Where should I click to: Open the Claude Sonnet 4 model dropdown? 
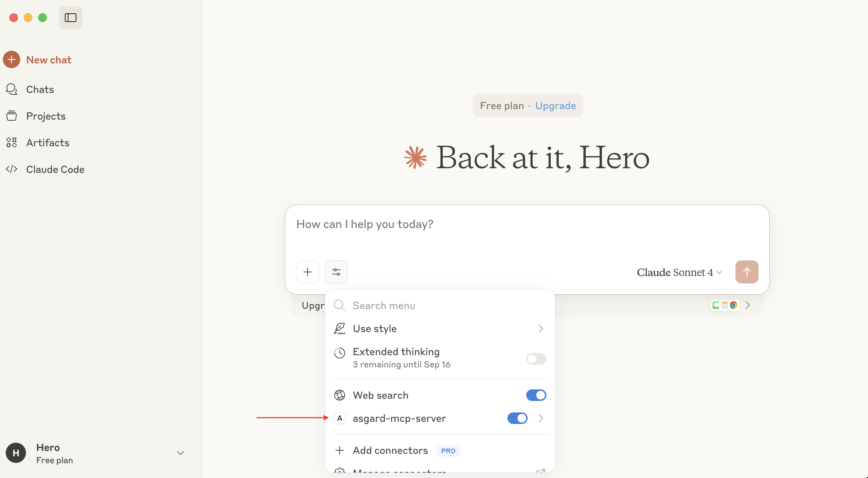point(679,272)
